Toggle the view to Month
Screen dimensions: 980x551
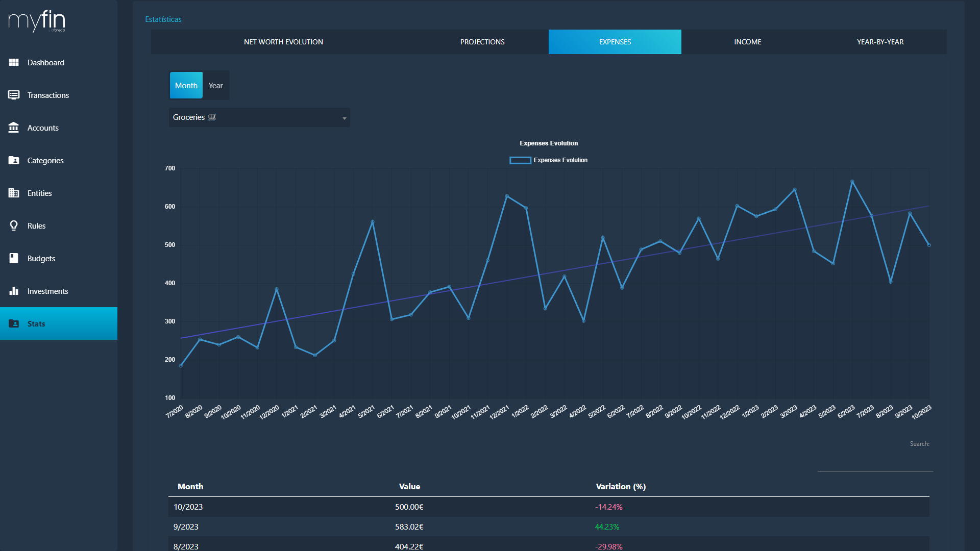(186, 85)
